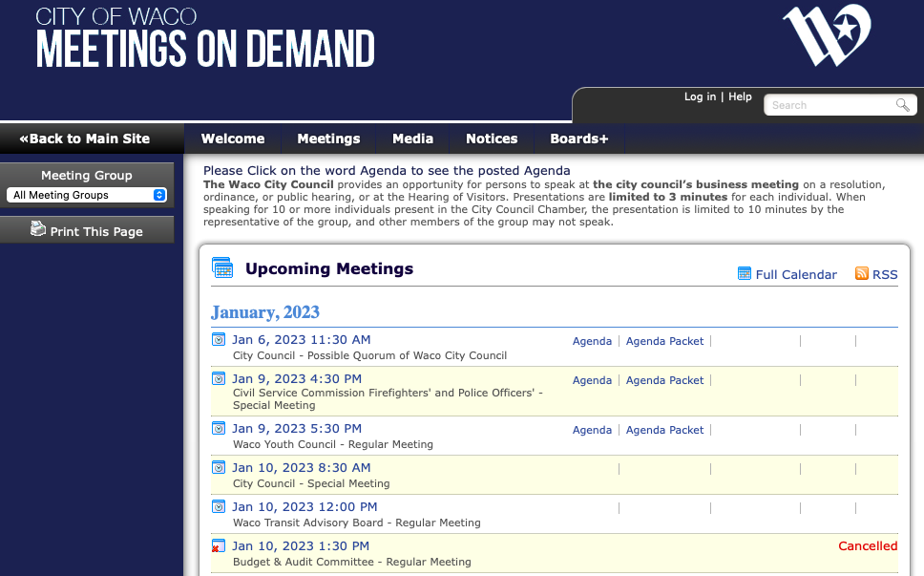Viewport: 924px width, 576px height.
Task: Click the calendar icon for Jan 10 12:00 PM meeting
Action: coord(219,506)
